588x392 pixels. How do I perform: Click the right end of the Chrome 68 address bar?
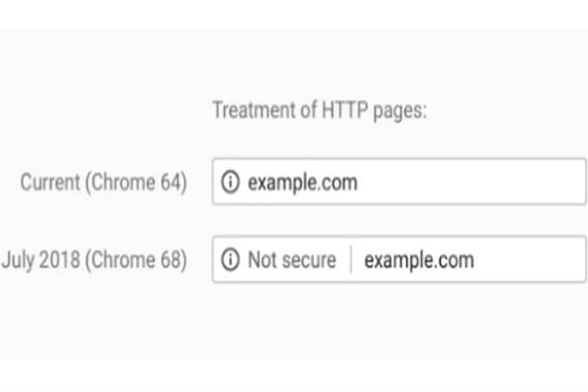(575, 260)
